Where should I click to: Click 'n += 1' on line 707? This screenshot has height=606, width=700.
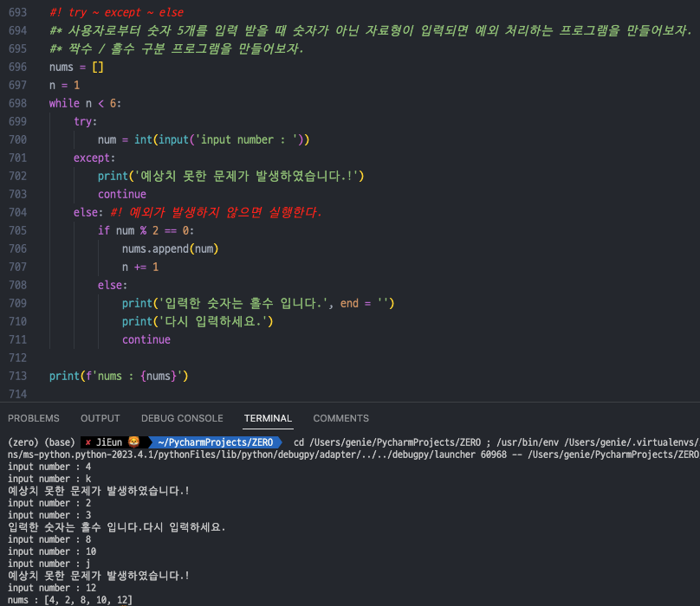point(140,267)
